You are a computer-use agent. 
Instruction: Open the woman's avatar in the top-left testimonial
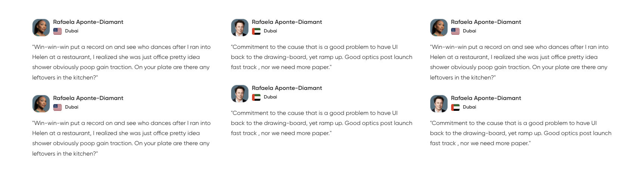pyautogui.click(x=41, y=28)
